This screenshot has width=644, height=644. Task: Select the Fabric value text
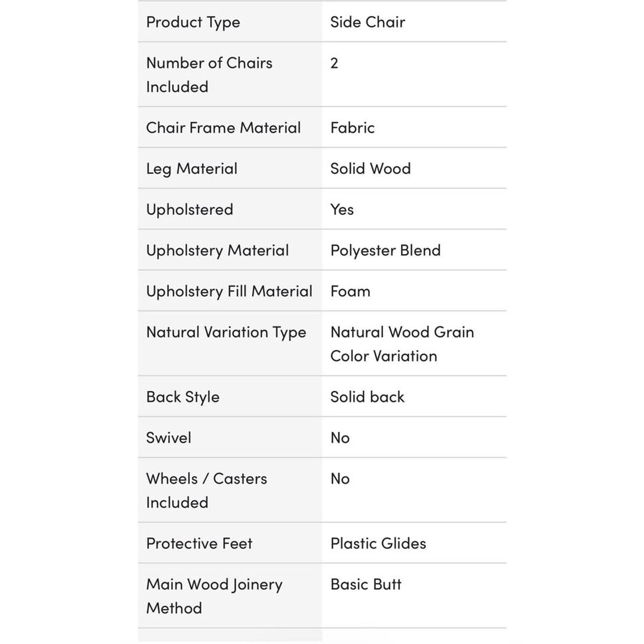(353, 128)
